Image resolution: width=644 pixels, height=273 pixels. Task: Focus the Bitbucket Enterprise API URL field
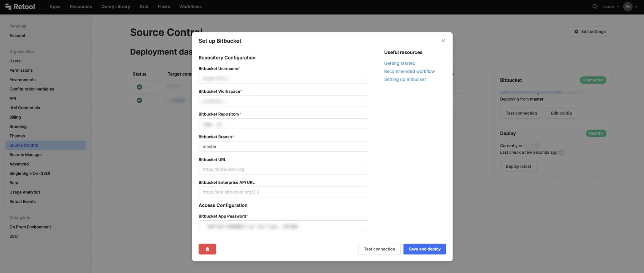[283, 192]
